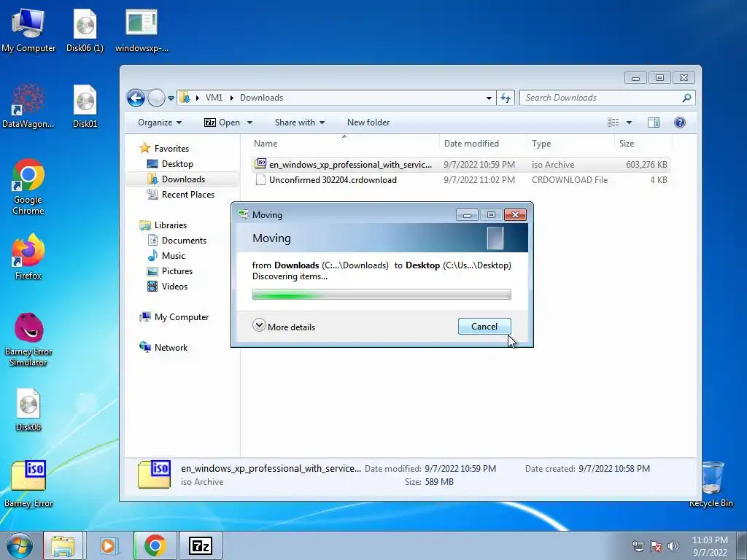Click the network tray icon
Image resolution: width=747 pixels, height=560 pixels.
(638, 545)
